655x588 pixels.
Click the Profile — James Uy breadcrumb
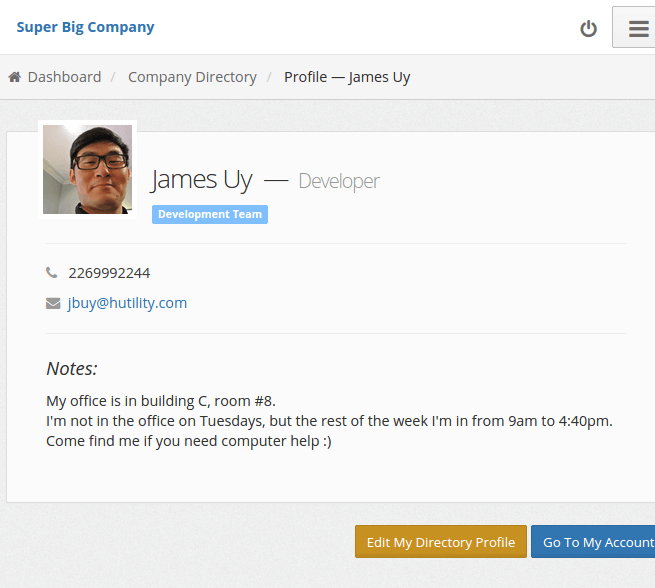pos(347,77)
